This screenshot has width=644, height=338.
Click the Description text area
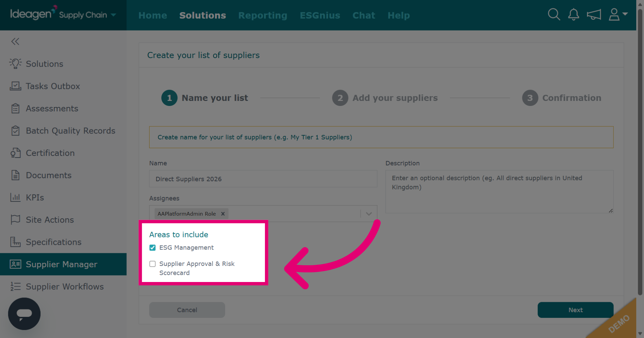point(499,191)
